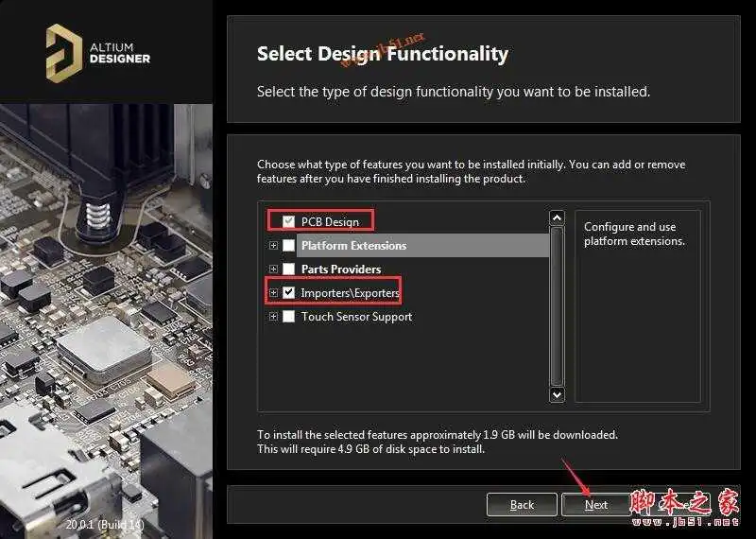Viewport: 756px width, 539px height.
Task: Expand the Importers\Exporters tree node
Action: click(x=274, y=293)
